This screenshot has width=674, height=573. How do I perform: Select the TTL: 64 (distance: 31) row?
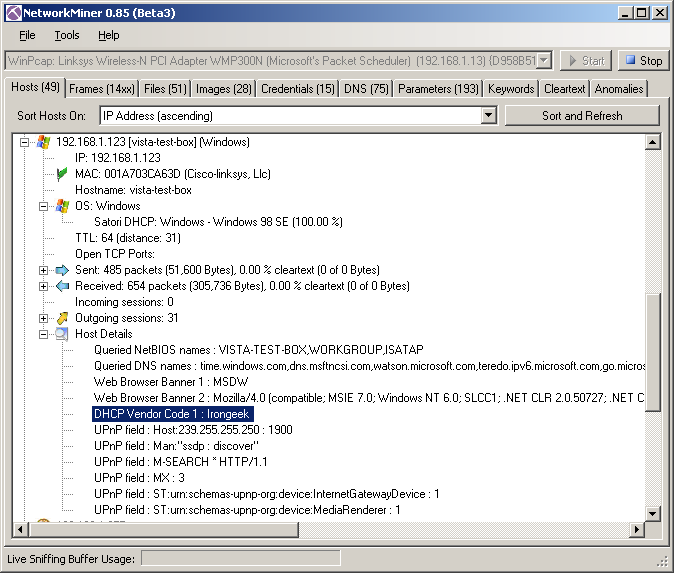click(x=128, y=238)
